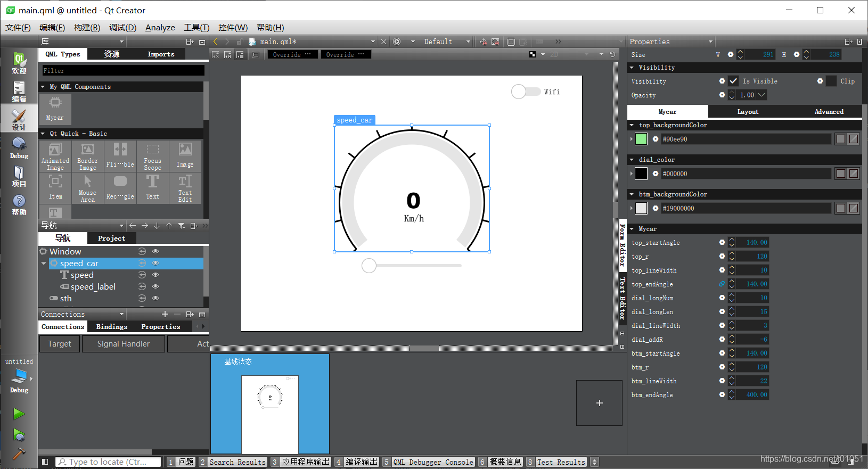Pick the Image component
Viewport: 868px width, 469px height.
click(x=185, y=156)
